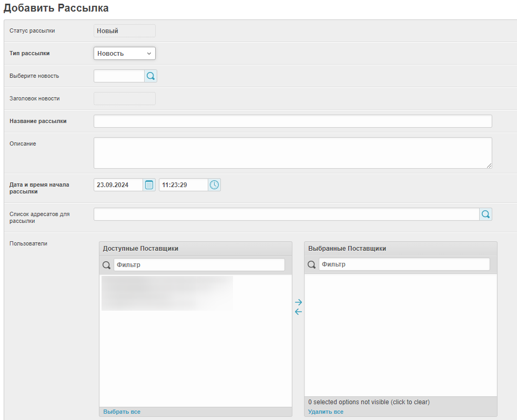Click Выбрать все link
The height and width of the screenshot is (420, 517).
click(121, 412)
